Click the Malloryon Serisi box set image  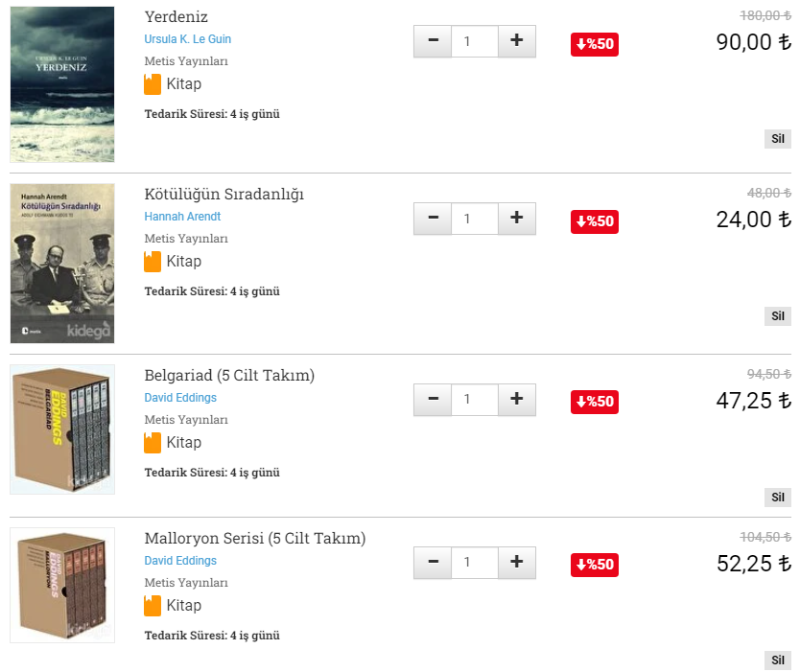pyautogui.click(x=62, y=585)
